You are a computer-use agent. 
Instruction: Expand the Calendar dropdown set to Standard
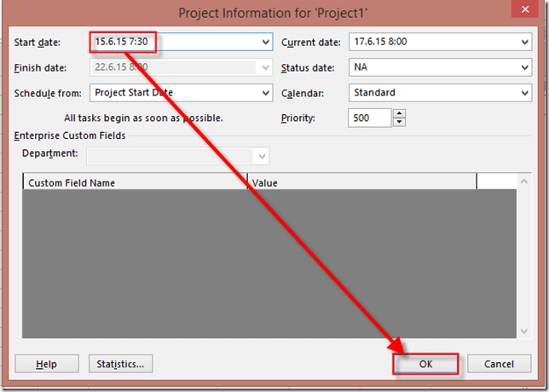pos(523,93)
